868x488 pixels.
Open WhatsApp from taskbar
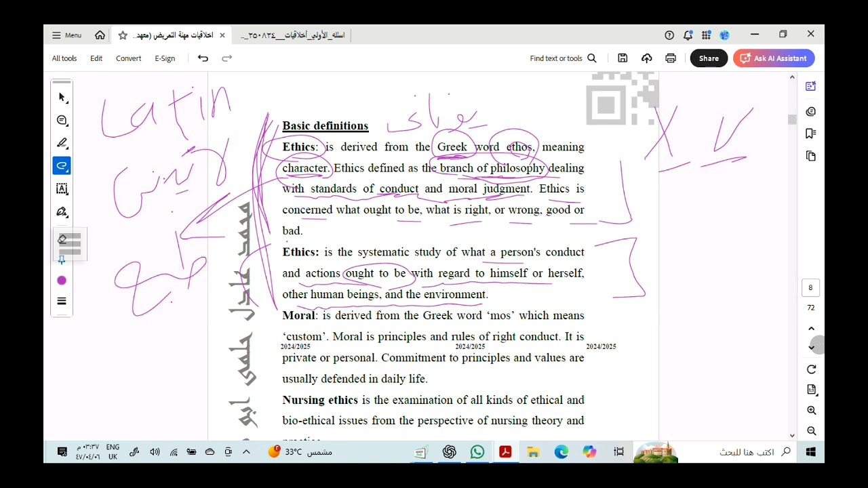[x=477, y=452]
